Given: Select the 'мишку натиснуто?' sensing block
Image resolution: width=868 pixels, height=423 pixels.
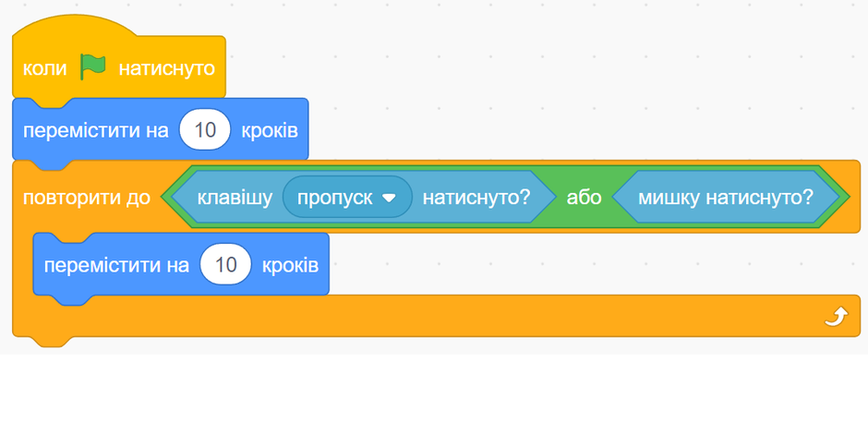Looking at the screenshot, I should tap(726, 197).
